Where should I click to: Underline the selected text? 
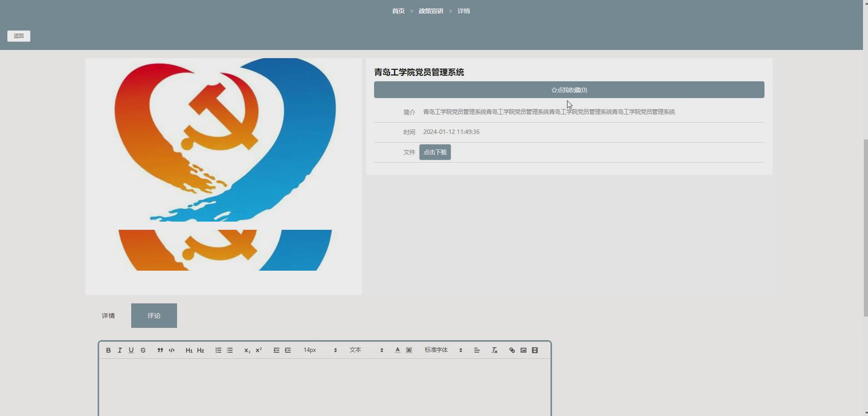point(131,350)
